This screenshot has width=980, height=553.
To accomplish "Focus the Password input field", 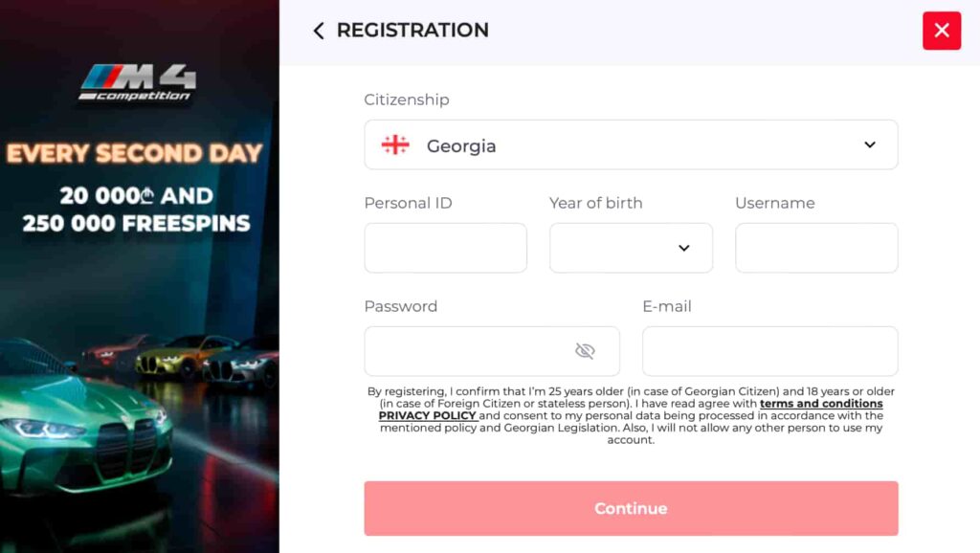I will pyautogui.click(x=469, y=351).
